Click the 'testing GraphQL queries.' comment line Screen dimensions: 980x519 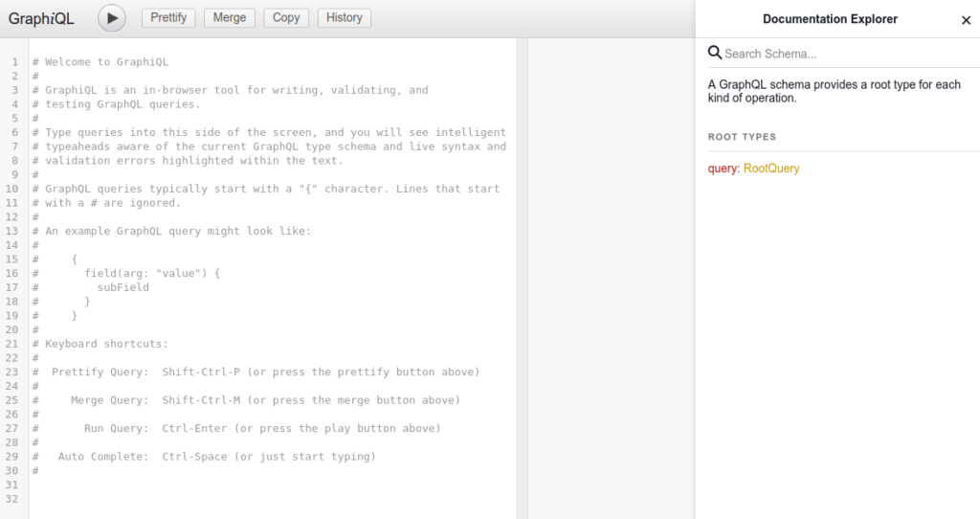tap(117, 104)
